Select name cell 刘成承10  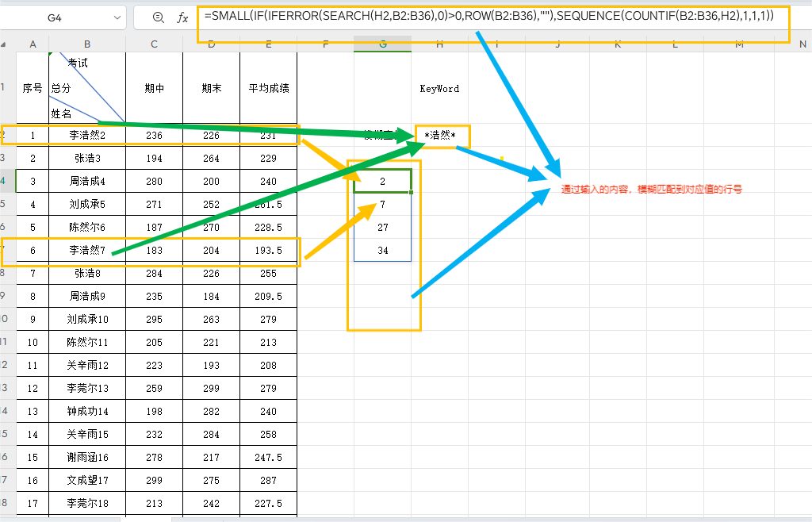(87, 319)
